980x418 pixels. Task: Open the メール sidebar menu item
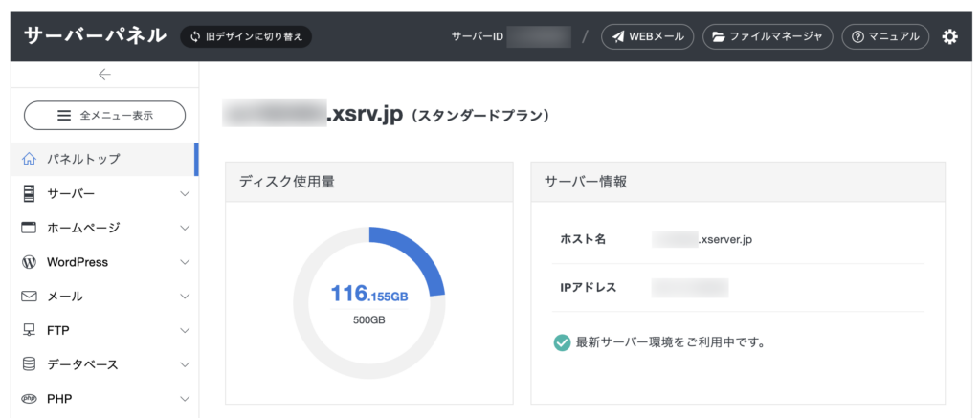(65, 297)
